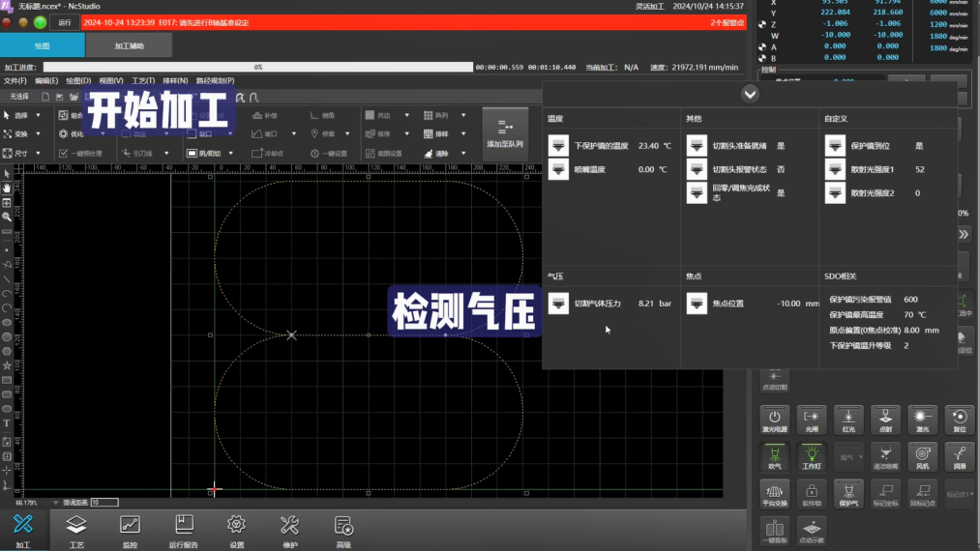The width and height of the screenshot is (980, 551).
Task: Toggle the 吹气 gas blow switch
Action: 775,455
